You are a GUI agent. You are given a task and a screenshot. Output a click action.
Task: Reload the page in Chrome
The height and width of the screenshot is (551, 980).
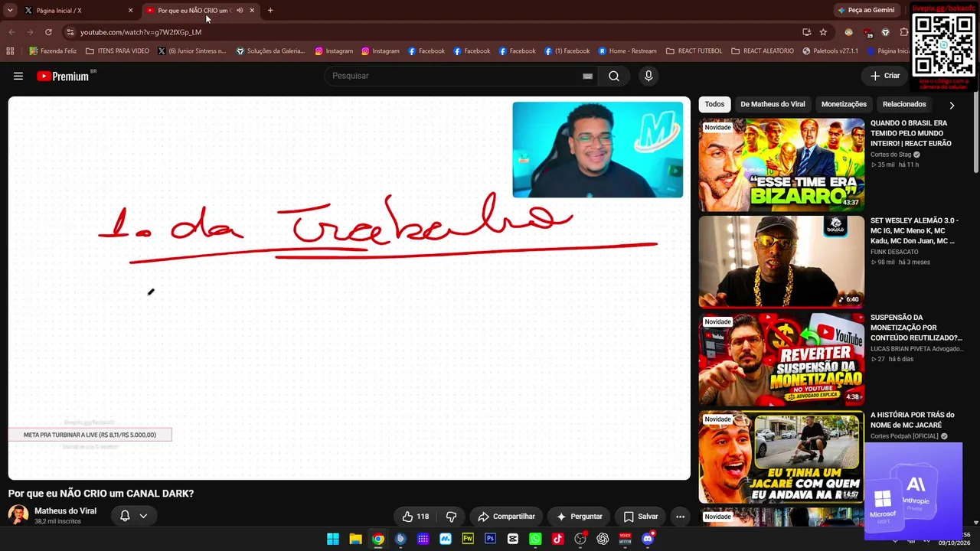(x=48, y=32)
